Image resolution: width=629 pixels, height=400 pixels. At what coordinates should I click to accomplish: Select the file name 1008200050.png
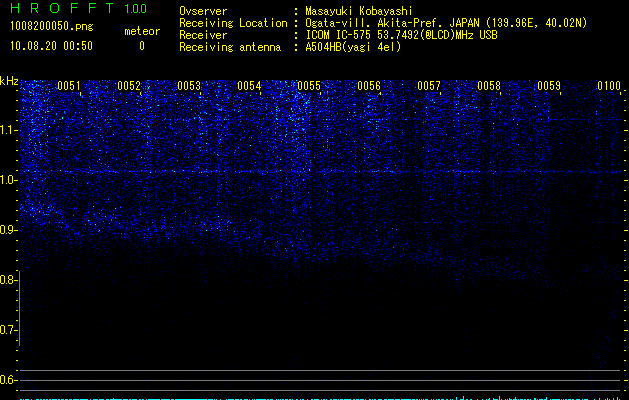pyautogui.click(x=52, y=26)
